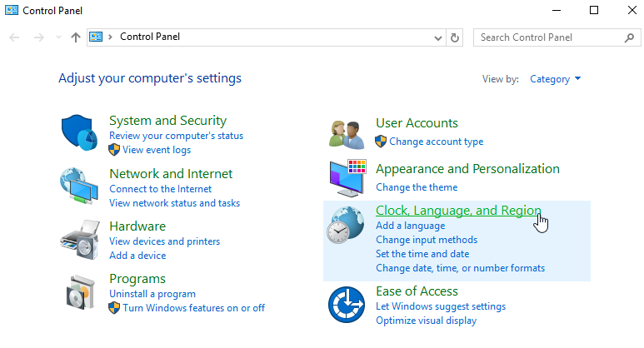Click Control Panel breadcrumb in address bar

tap(150, 37)
